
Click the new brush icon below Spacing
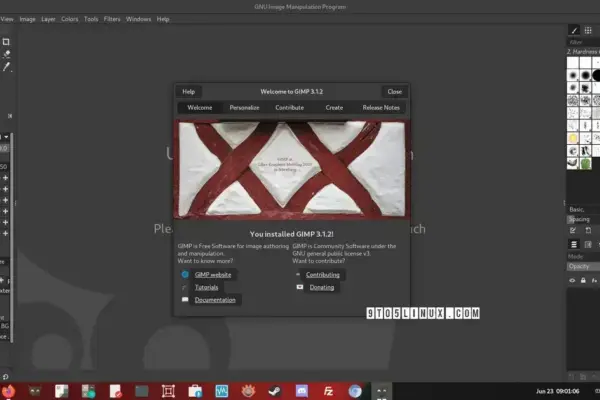click(588, 230)
